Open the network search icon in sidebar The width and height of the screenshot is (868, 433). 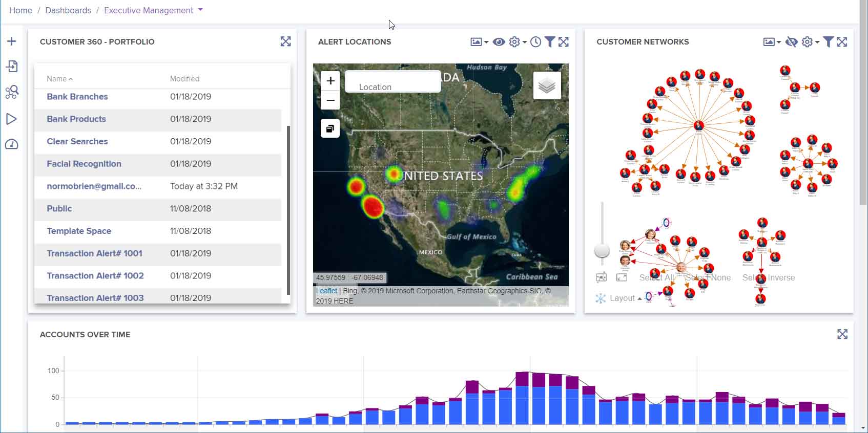pos(11,92)
